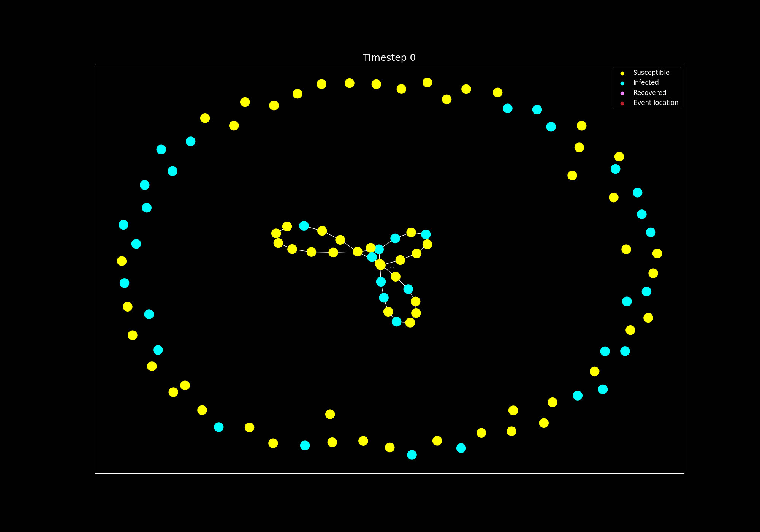Screen dimensions: 760x532
Task: Select the rightmost yellow node of the outer ring
Action: click(x=657, y=253)
